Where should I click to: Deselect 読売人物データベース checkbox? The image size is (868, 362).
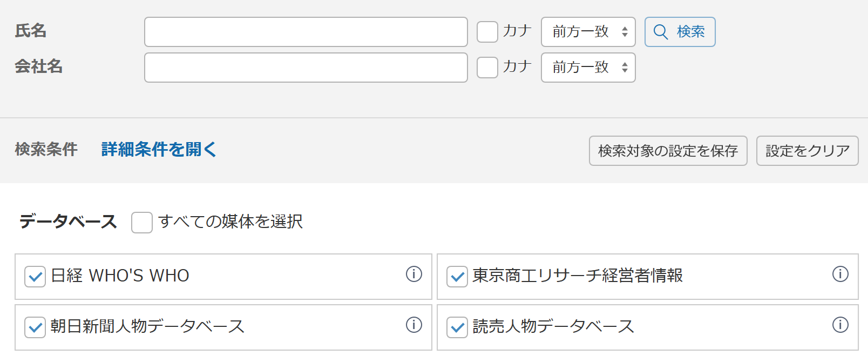(457, 327)
